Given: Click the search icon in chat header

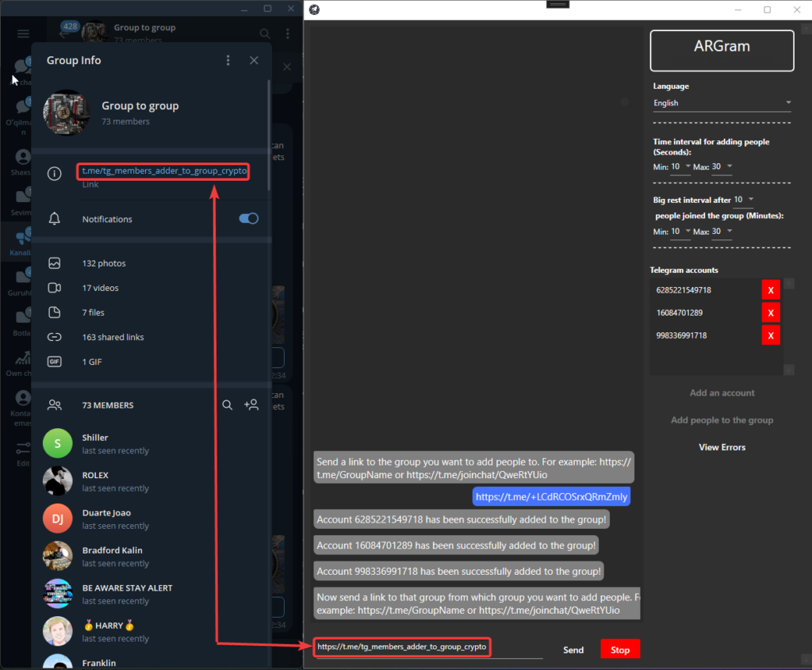Looking at the screenshot, I should point(265,33).
